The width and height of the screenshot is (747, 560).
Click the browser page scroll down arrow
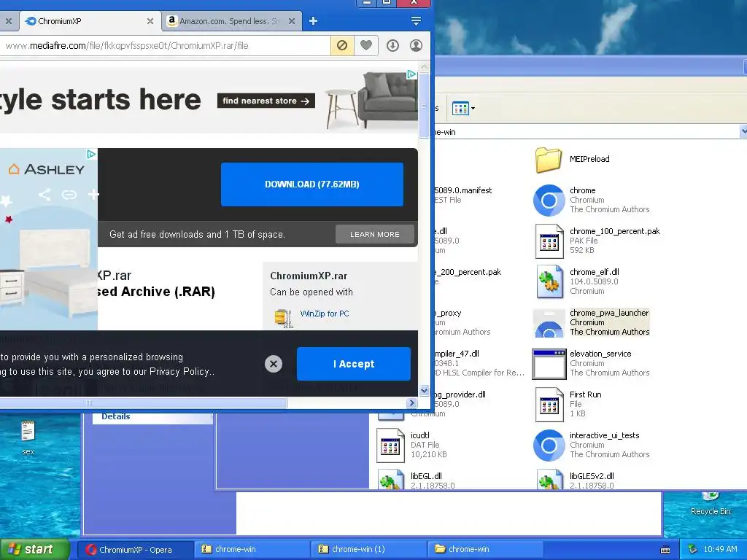pyautogui.click(x=424, y=391)
